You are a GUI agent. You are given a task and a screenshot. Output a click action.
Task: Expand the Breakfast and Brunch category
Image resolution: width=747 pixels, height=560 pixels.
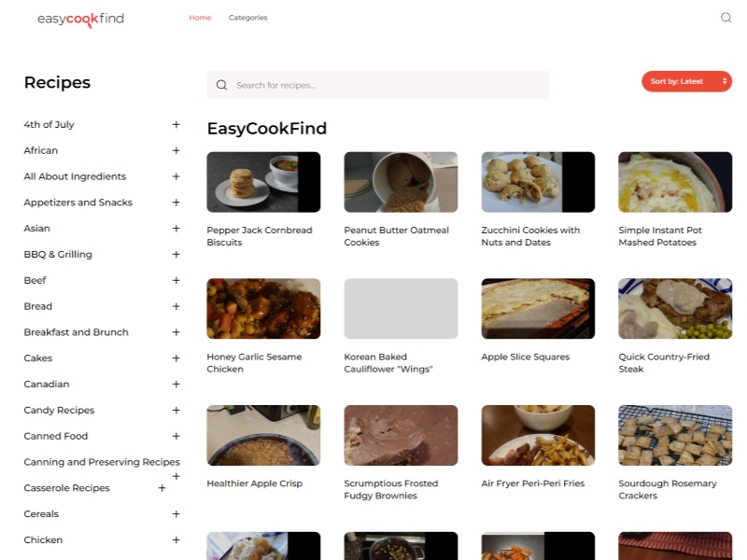(x=176, y=331)
